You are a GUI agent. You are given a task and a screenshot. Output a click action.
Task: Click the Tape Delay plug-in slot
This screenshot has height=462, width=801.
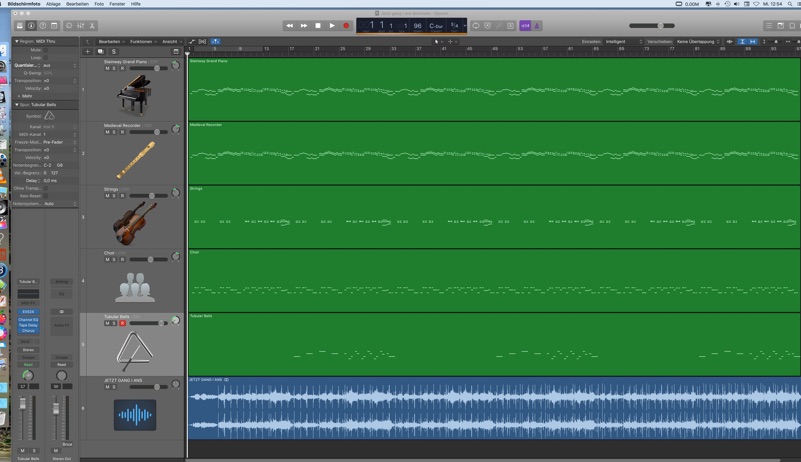pyautogui.click(x=28, y=325)
